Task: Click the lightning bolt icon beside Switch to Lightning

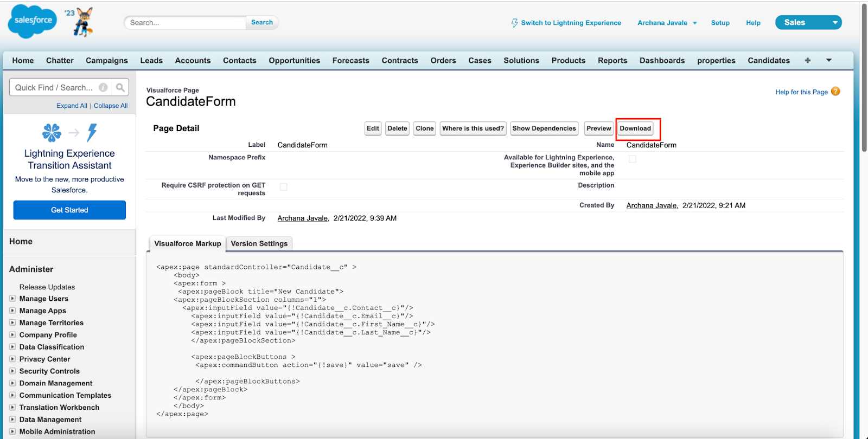Action: click(514, 23)
